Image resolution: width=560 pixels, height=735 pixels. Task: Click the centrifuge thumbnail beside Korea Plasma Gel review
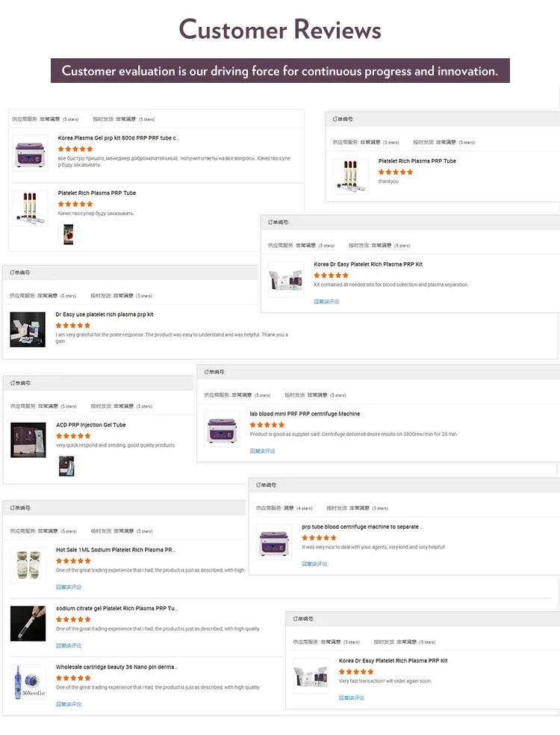[x=31, y=152]
